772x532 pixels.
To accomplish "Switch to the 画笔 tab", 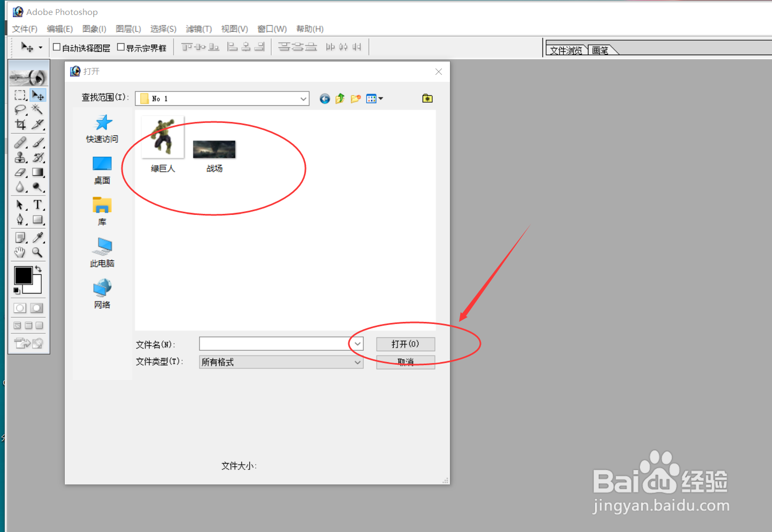I will point(601,50).
